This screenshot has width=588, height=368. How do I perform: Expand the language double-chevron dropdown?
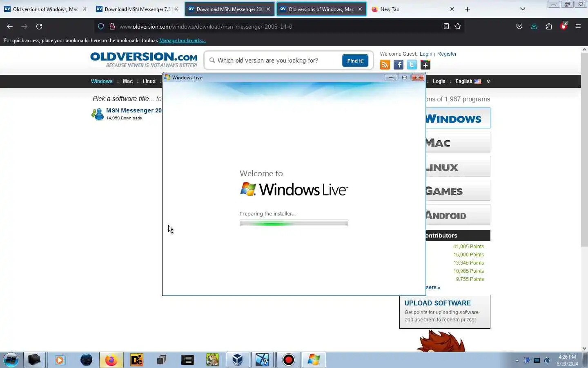(488, 81)
